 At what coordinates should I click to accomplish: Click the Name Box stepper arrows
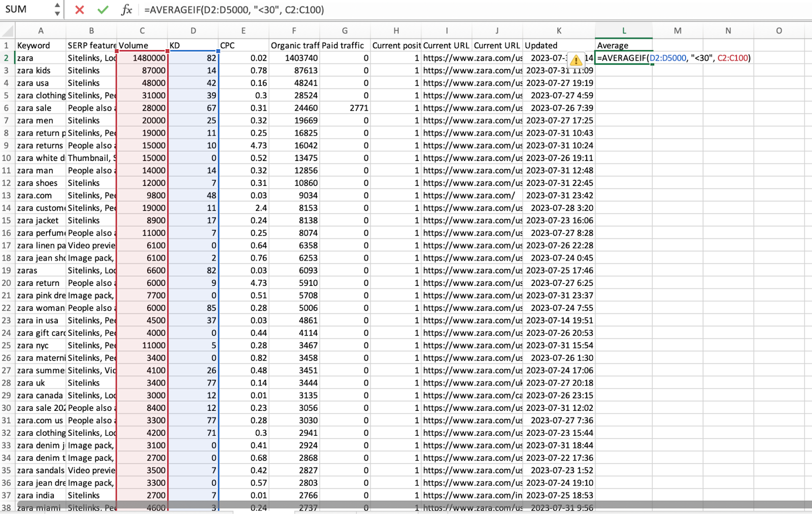click(57, 10)
